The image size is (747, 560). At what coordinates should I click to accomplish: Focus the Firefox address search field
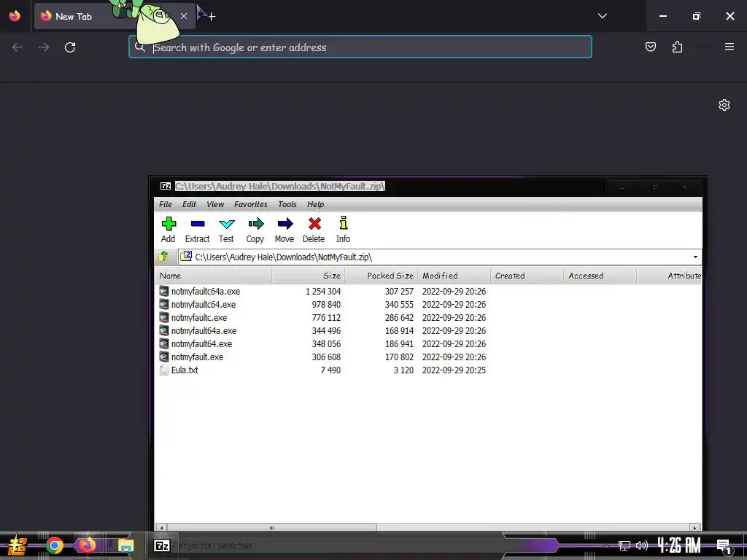[360, 47]
